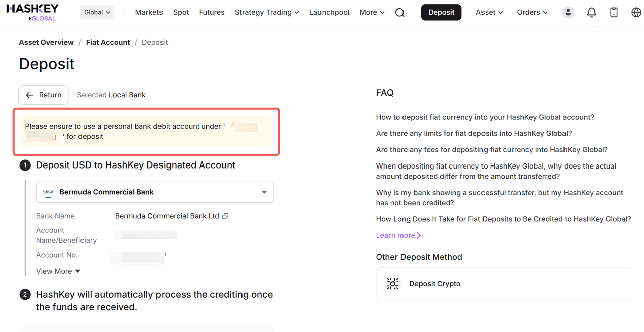The height and width of the screenshot is (332, 644).
Task: Open language settings globe icon
Action: click(x=636, y=13)
